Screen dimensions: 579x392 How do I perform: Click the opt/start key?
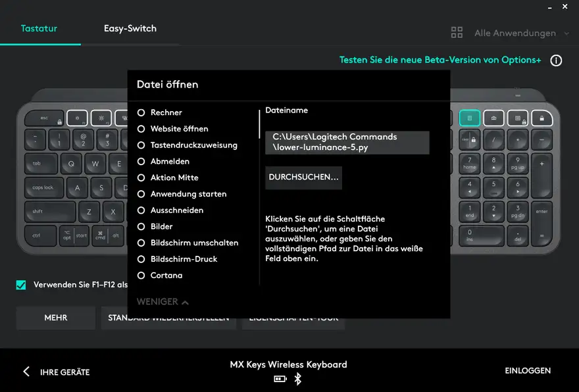tap(74, 235)
